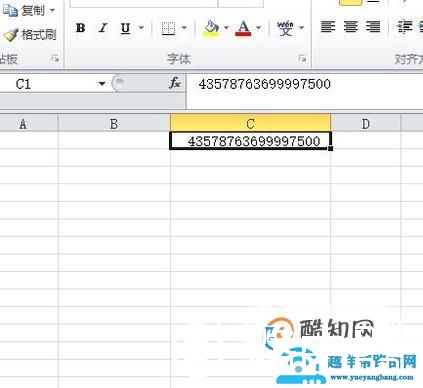Apply red font color icon
This screenshot has width=423, height=388.
[243, 28]
